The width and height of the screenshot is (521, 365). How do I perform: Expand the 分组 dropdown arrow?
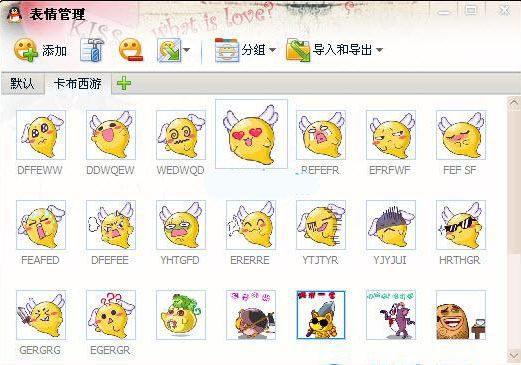click(272, 50)
